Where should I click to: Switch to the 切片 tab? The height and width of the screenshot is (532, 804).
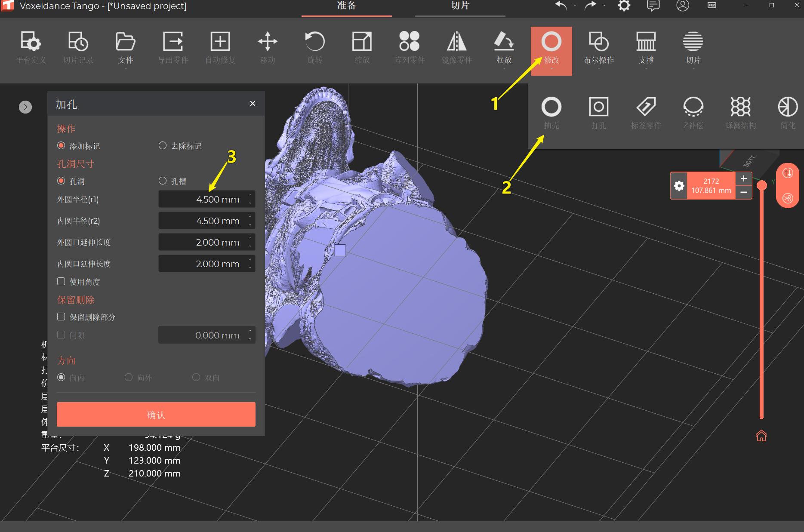click(460, 6)
